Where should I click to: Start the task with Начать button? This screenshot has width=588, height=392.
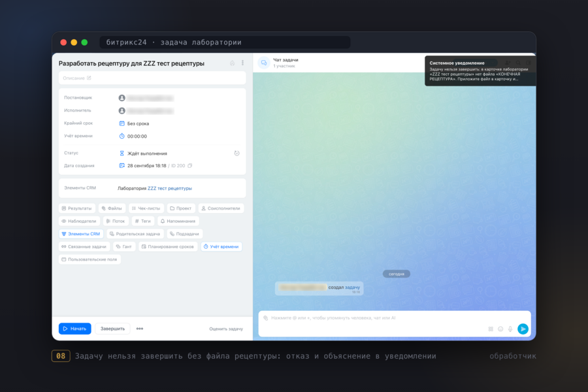pyautogui.click(x=75, y=329)
